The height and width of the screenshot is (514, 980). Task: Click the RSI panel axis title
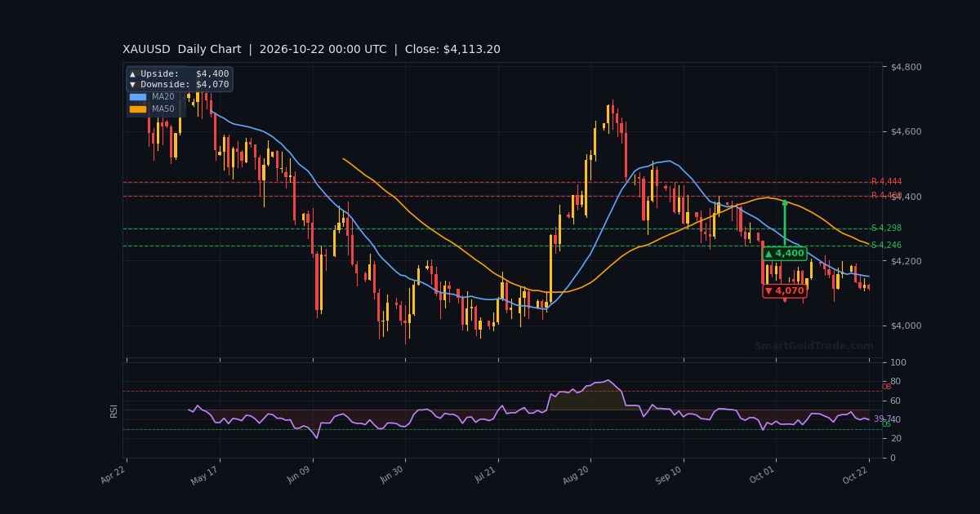point(115,410)
